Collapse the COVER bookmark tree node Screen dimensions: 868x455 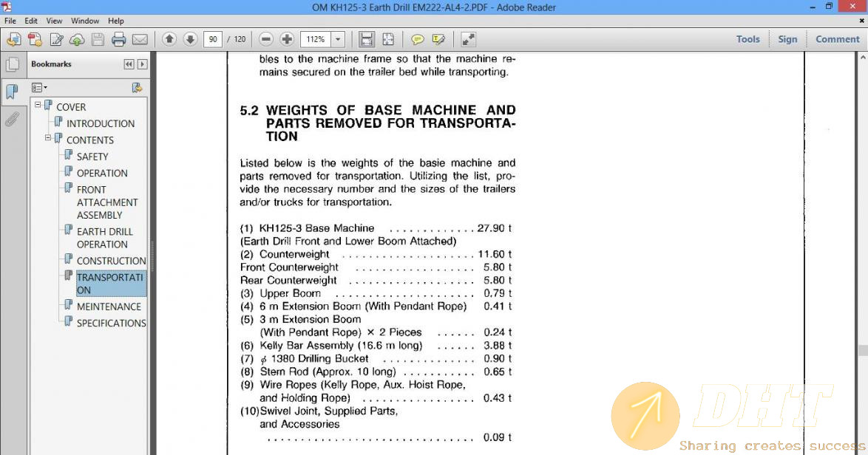pyautogui.click(x=38, y=104)
